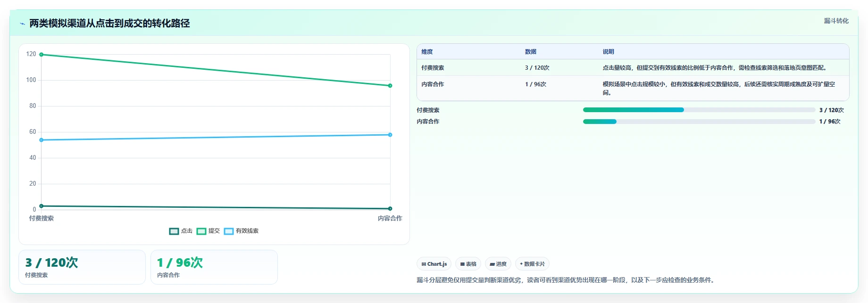Click the 付费搜索 label beside progress bar

[428, 110]
